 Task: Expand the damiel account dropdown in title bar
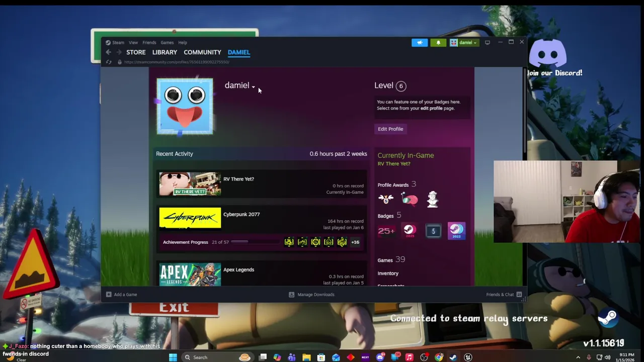coord(464,43)
